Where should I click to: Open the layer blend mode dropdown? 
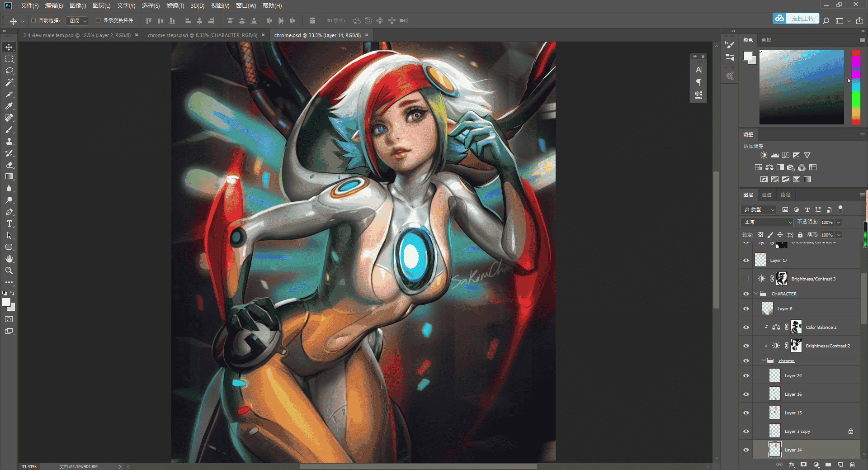[767, 222]
